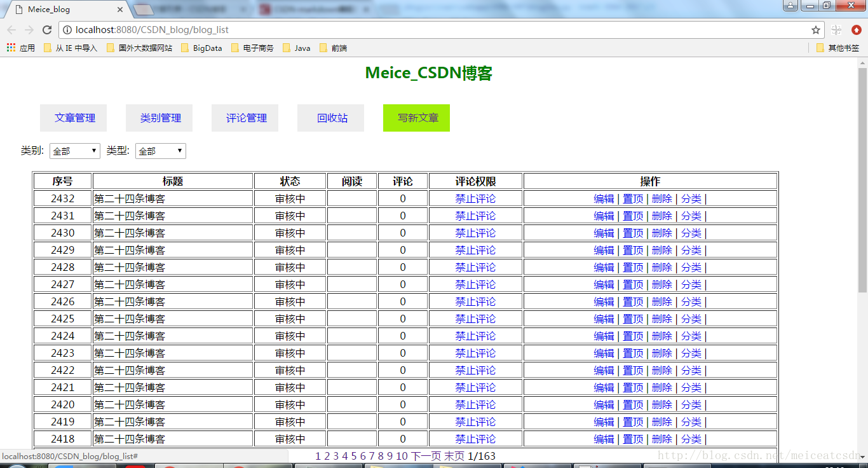
Task: Click 编辑 for blog 2427
Action: (604, 284)
